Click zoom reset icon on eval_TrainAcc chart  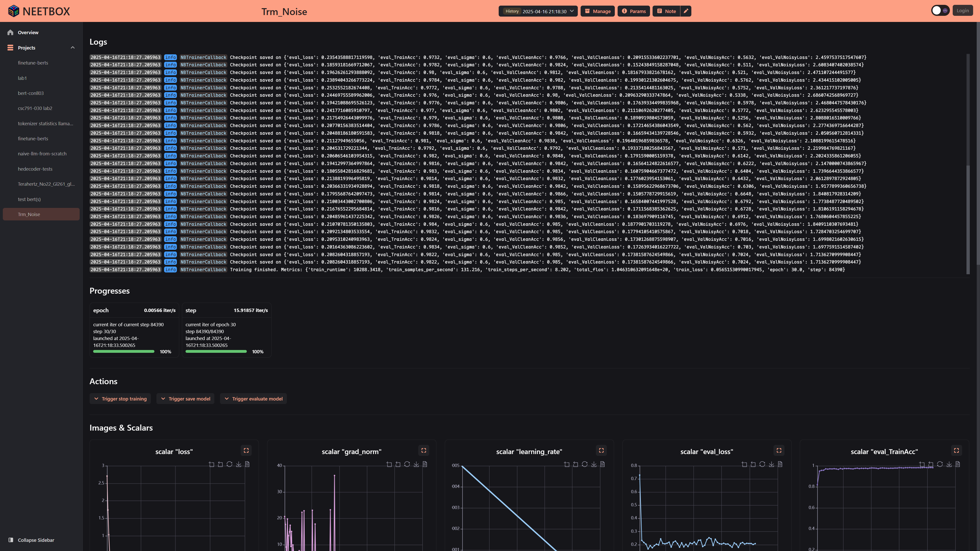tap(931, 464)
